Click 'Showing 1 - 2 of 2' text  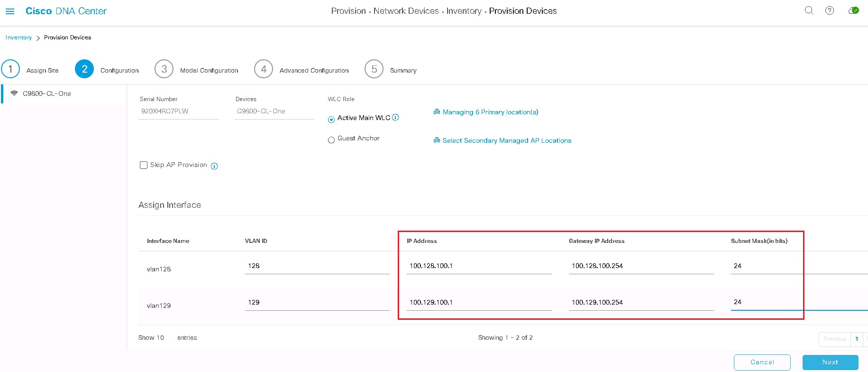tap(505, 338)
